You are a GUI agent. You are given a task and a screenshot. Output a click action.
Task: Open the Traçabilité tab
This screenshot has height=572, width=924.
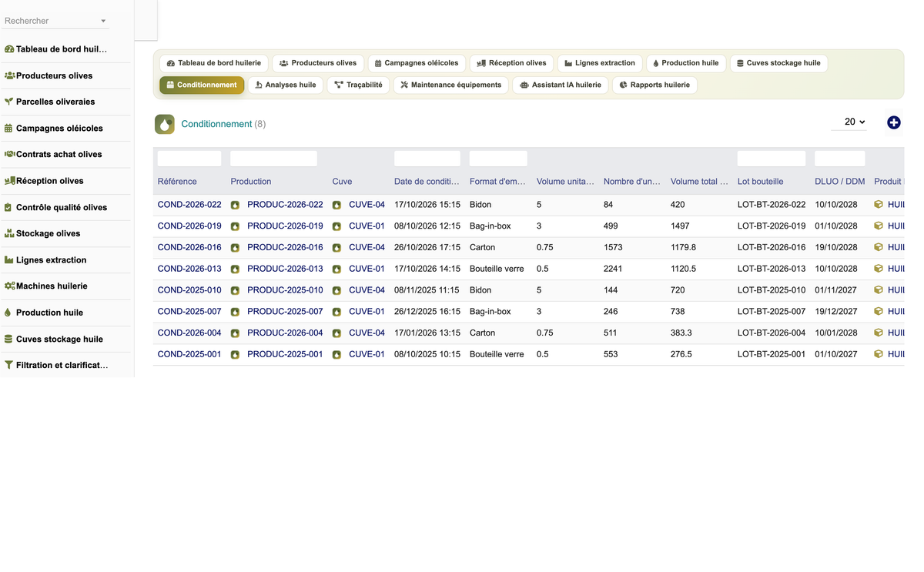tap(358, 85)
